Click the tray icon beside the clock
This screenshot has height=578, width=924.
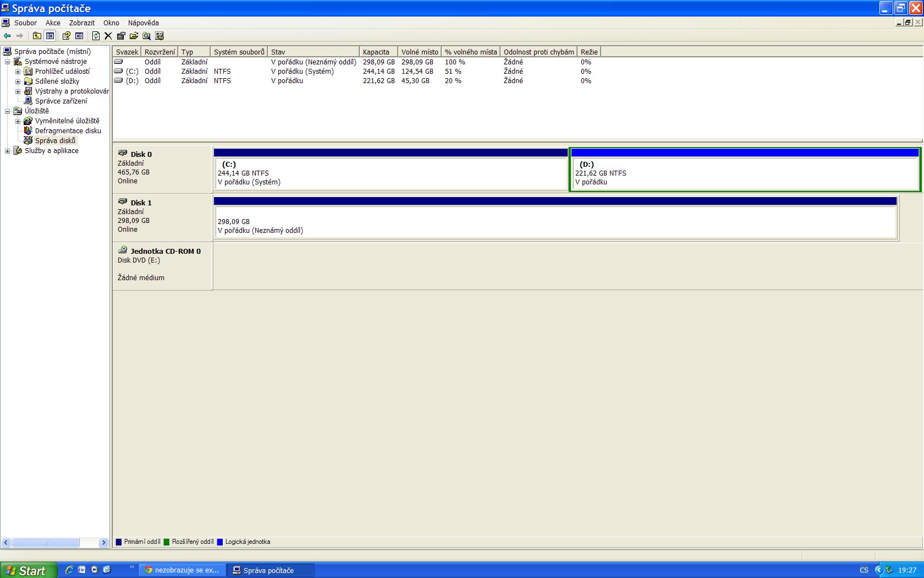(889, 570)
